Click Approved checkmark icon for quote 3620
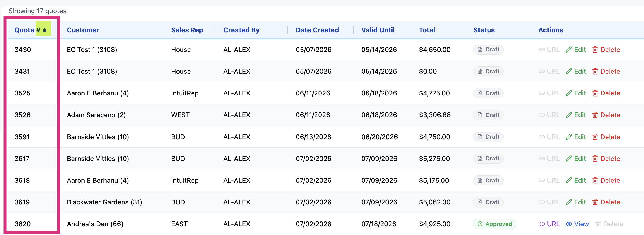 click(480, 224)
